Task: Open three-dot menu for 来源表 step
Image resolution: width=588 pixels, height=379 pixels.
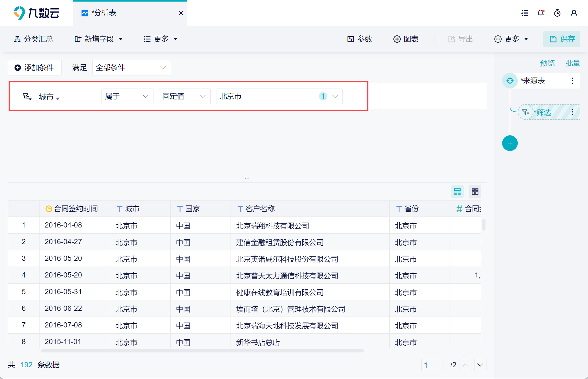Action: point(572,81)
